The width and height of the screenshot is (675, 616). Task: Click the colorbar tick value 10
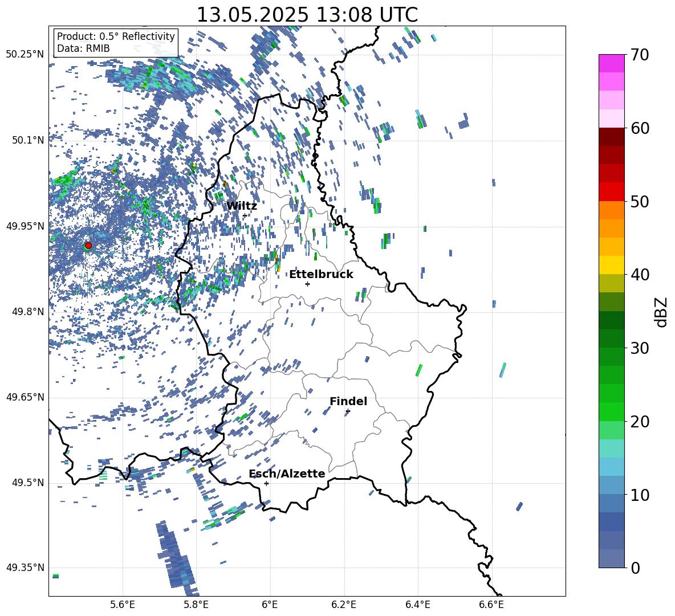640,495
